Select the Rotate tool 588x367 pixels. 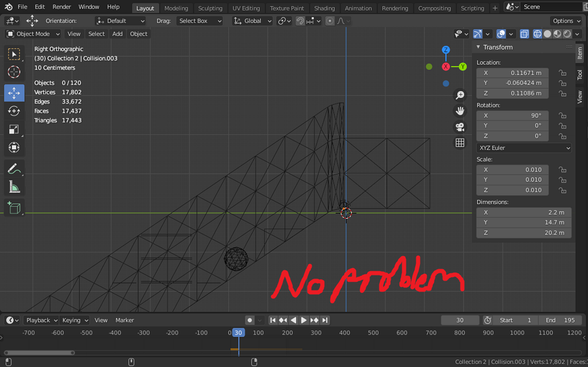[14, 111]
